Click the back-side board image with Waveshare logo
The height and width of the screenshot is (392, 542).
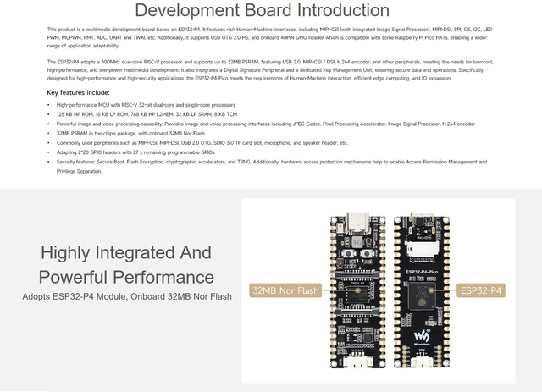pos(422,290)
